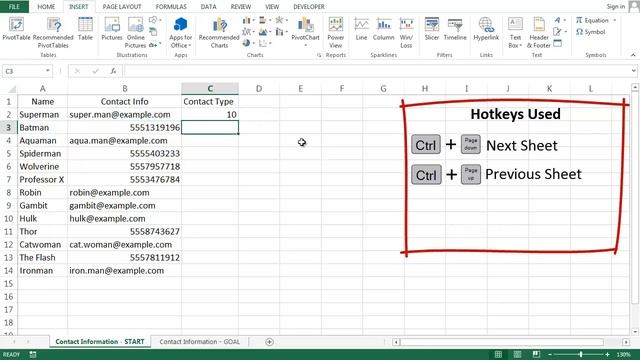Switch to the HOME tab
The image size is (640, 360).
tap(46, 7)
